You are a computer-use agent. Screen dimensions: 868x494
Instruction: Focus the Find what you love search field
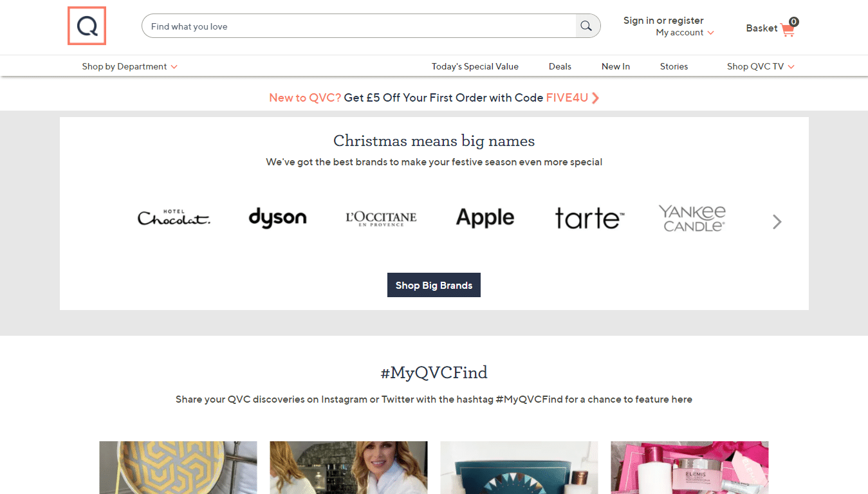click(358, 26)
